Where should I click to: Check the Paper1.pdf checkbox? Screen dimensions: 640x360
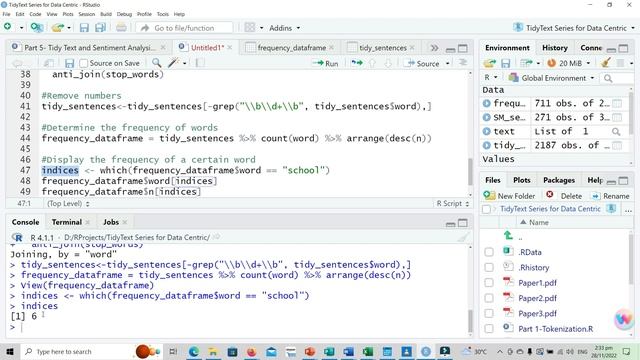[x=489, y=282]
